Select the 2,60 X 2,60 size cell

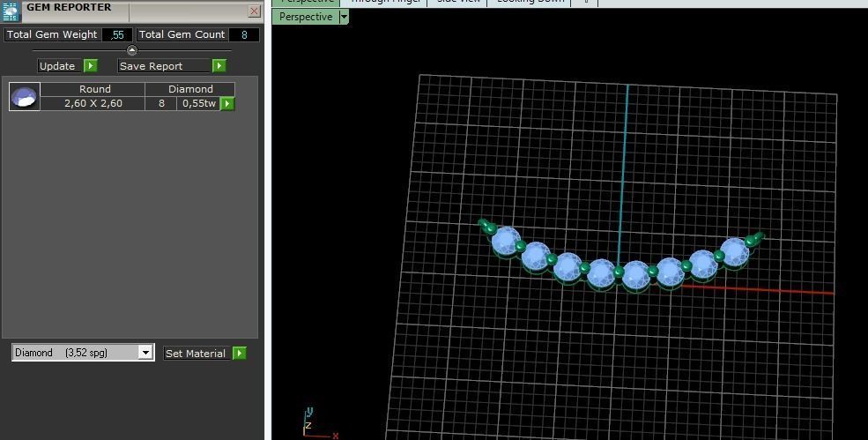point(93,104)
